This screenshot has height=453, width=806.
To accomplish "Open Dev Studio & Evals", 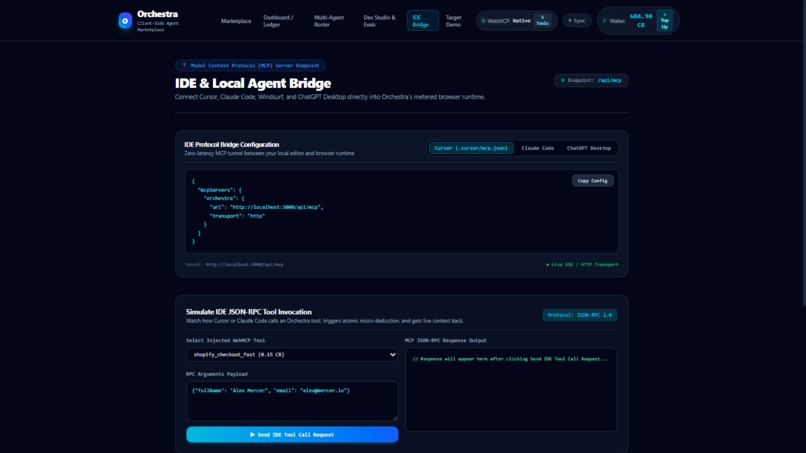I will (379, 21).
